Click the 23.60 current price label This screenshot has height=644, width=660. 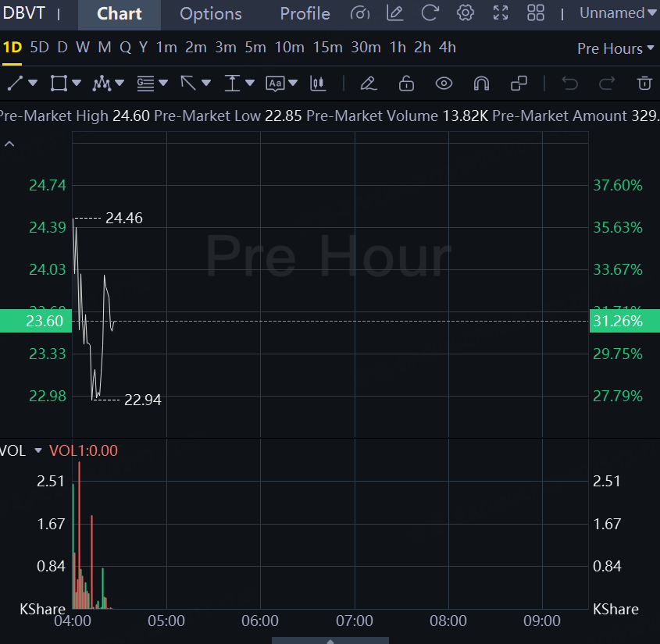click(35, 321)
